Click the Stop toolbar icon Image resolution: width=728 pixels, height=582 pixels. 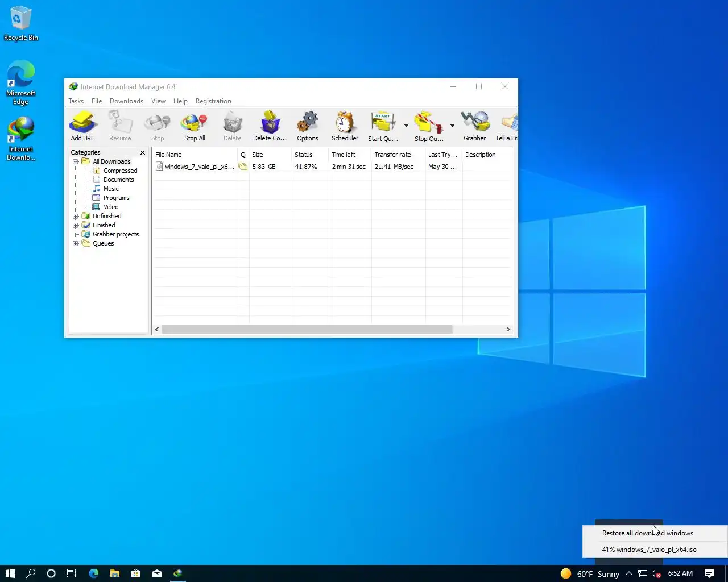click(158, 126)
